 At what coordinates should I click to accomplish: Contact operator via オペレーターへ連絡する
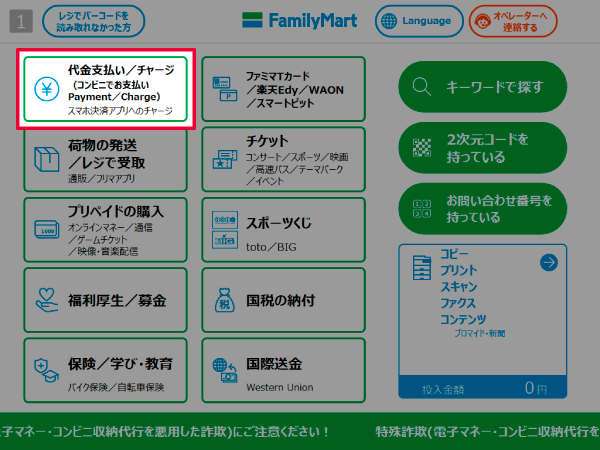pos(513,21)
